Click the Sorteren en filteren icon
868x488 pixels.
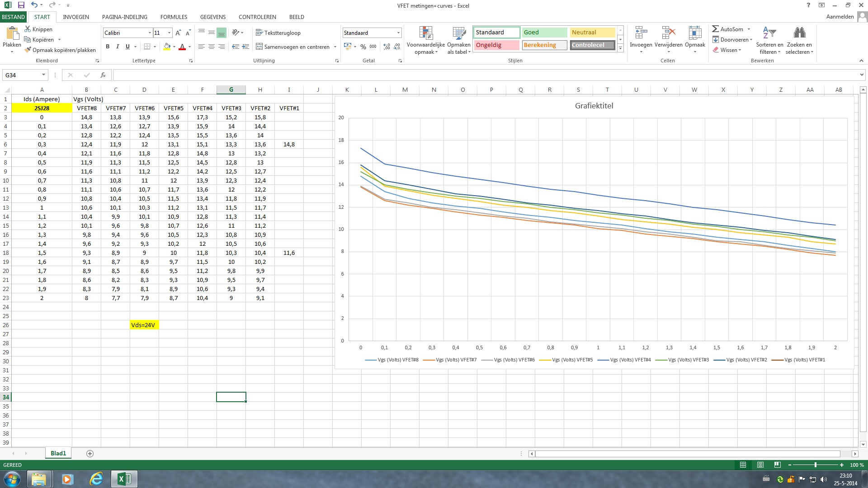769,33
